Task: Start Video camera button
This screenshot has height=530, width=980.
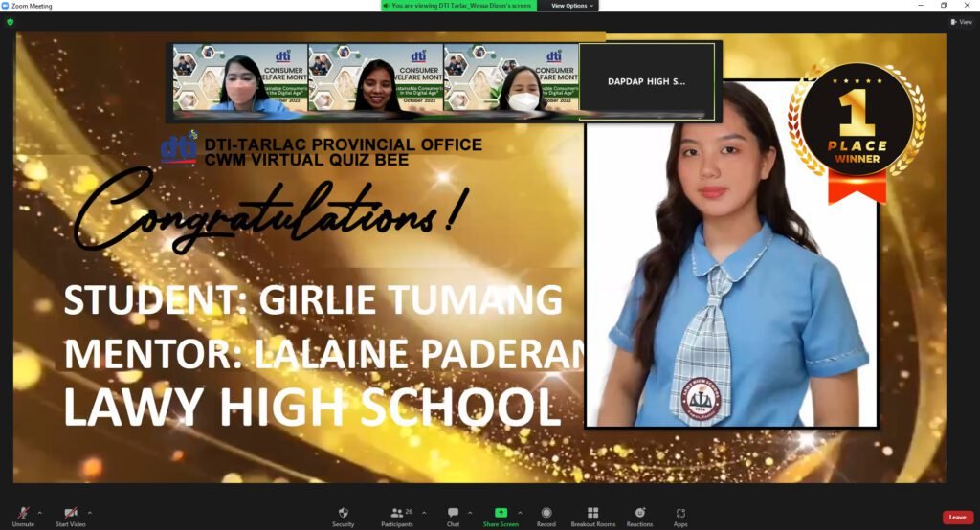Action: click(x=71, y=517)
